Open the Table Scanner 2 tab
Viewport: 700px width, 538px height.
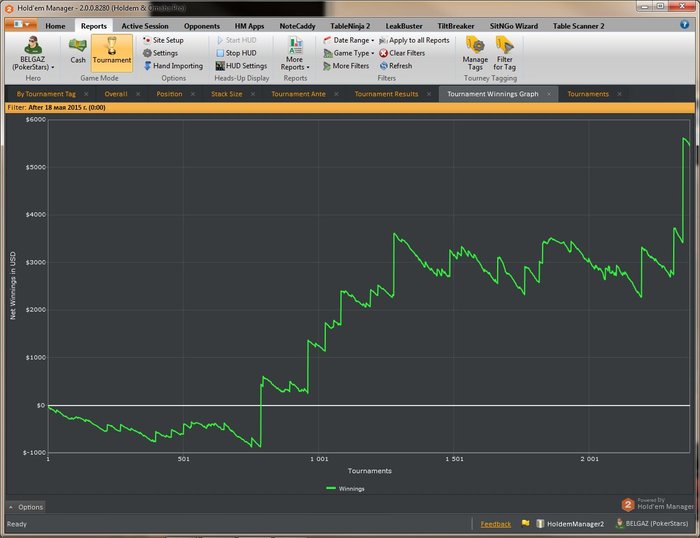point(579,26)
